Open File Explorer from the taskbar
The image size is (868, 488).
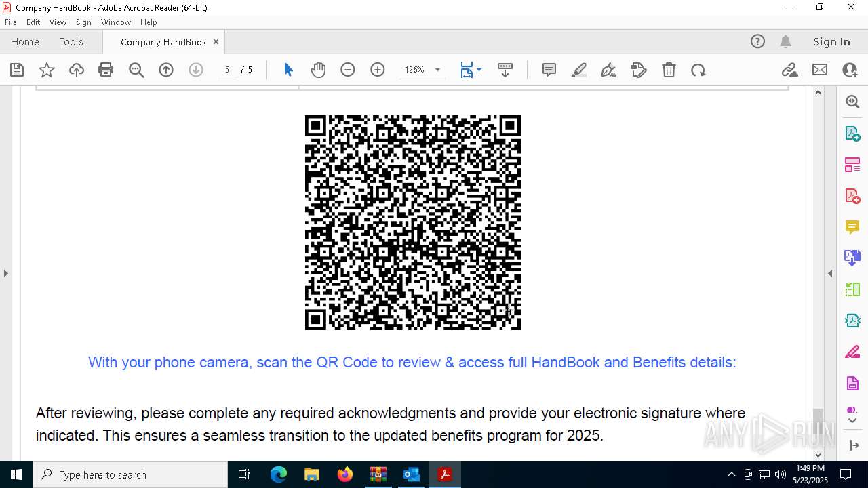[x=312, y=474]
